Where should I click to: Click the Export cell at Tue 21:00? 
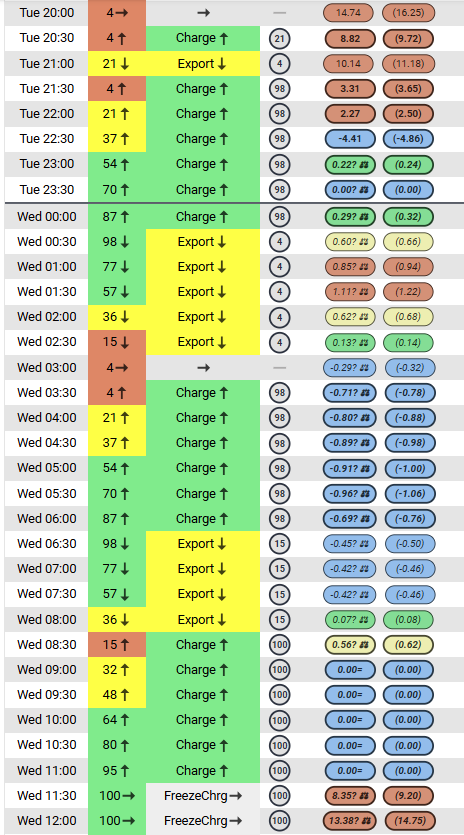pyautogui.click(x=203, y=63)
